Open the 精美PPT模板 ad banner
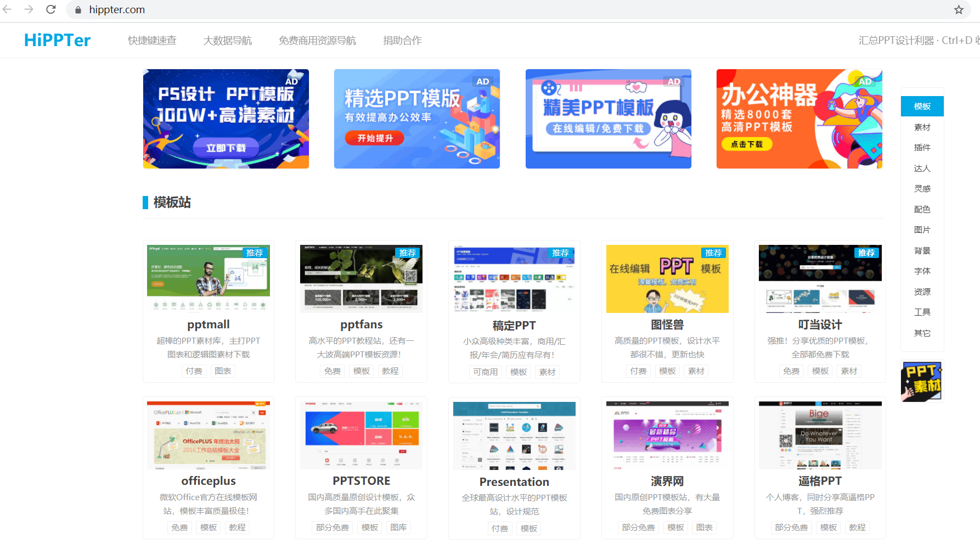Screen dimensions: 980x543 click(609, 119)
